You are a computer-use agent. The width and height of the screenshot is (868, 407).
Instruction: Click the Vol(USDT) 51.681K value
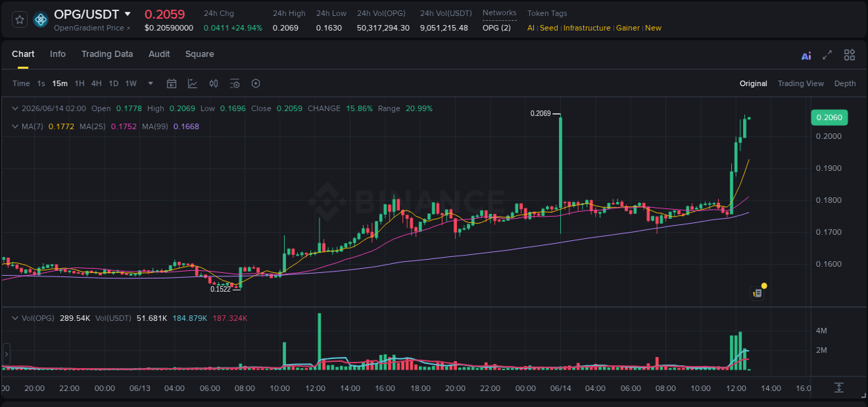pos(151,318)
